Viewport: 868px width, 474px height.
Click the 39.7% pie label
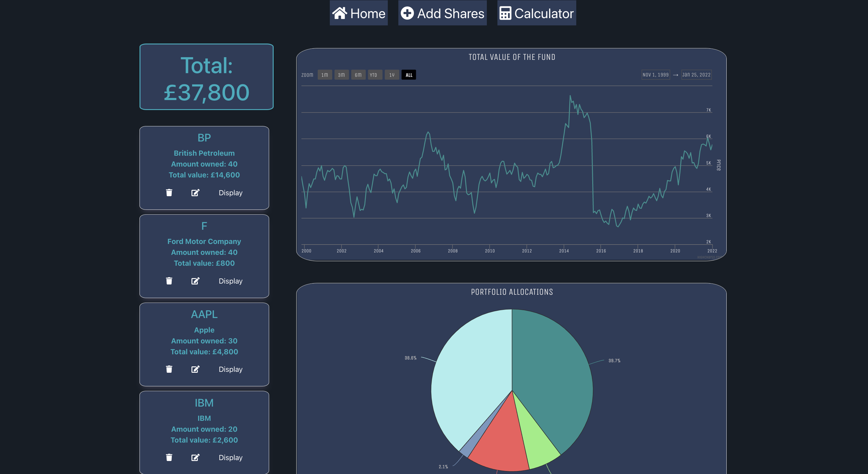click(614, 361)
